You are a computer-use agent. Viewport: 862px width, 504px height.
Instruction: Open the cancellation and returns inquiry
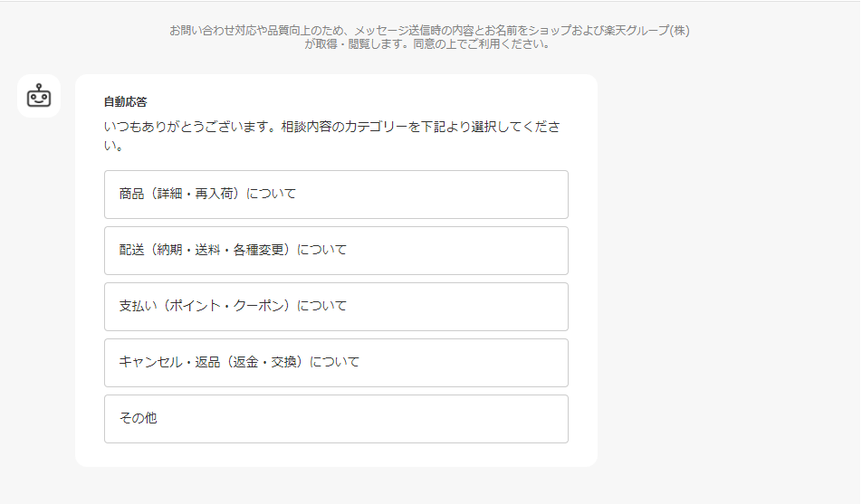pyautogui.click(x=336, y=362)
